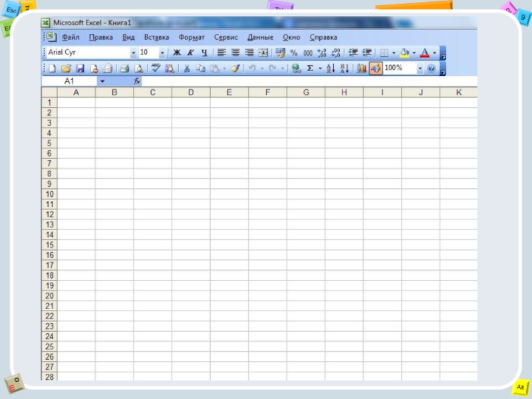Select the Format Painter brush
532x399 pixels.
tap(235, 68)
